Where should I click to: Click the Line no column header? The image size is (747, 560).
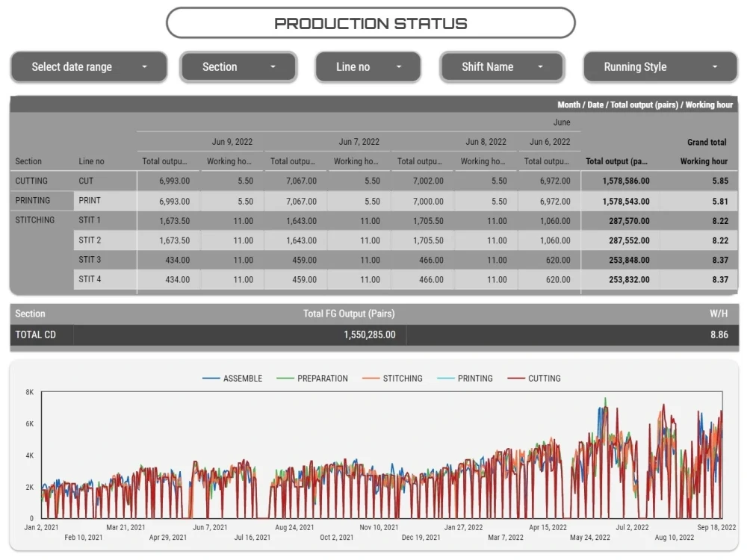pyautogui.click(x=91, y=161)
